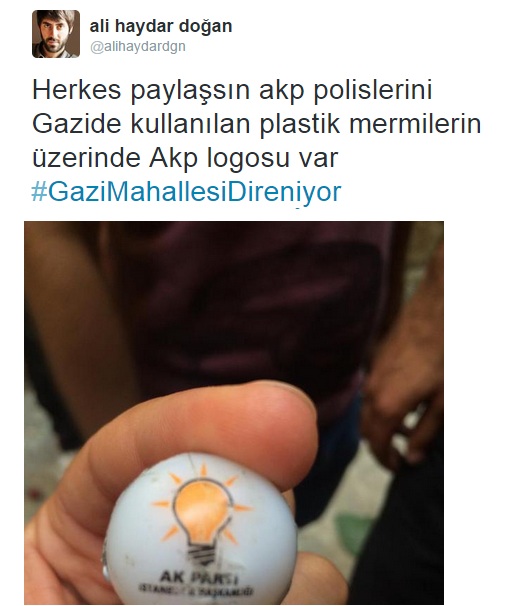Click ali haydar doğan's profile avatar
This screenshot has height=606, width=528.
(x=56, y=34)
